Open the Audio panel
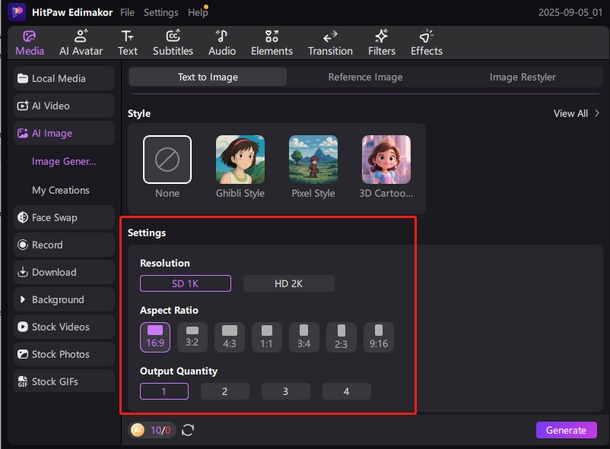The height and width of the screenshot is (449, 610). coord(222,43)
